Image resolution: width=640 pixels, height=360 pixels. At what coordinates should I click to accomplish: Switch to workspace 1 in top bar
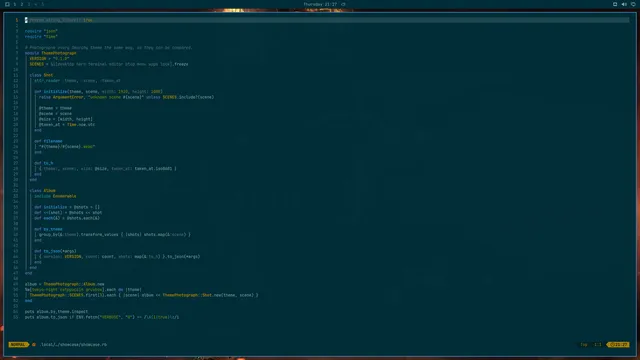tap(15, 4)
